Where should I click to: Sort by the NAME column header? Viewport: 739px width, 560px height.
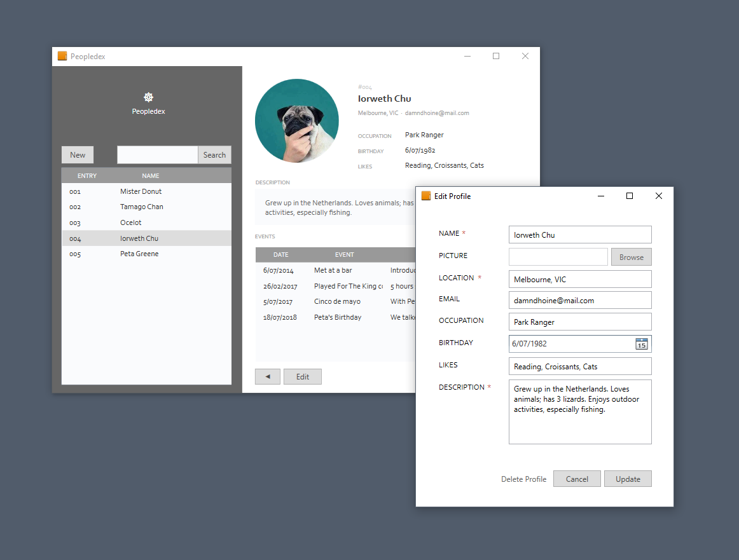[x=151, y=176]
